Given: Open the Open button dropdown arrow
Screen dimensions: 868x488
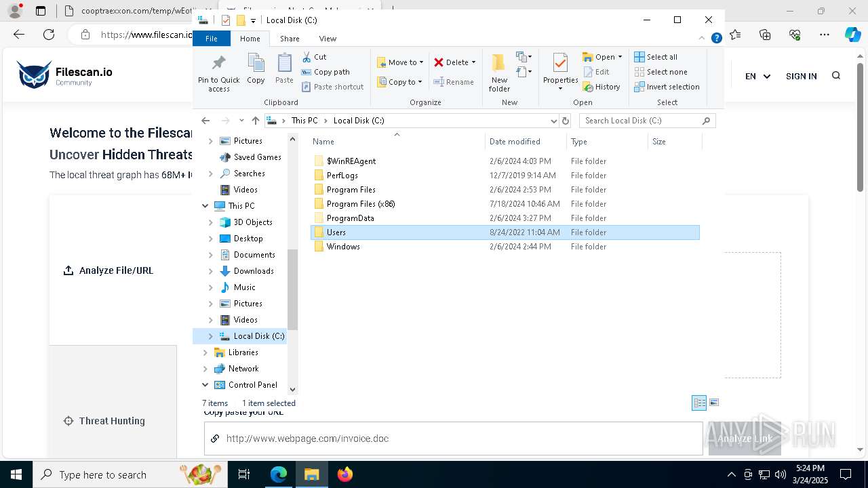Looking at the screenshot, I should point(620,57).
